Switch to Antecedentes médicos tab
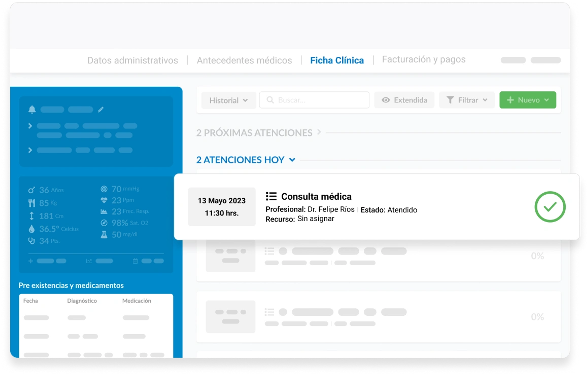Screen dimensions: 588x374 click(244, 60)
